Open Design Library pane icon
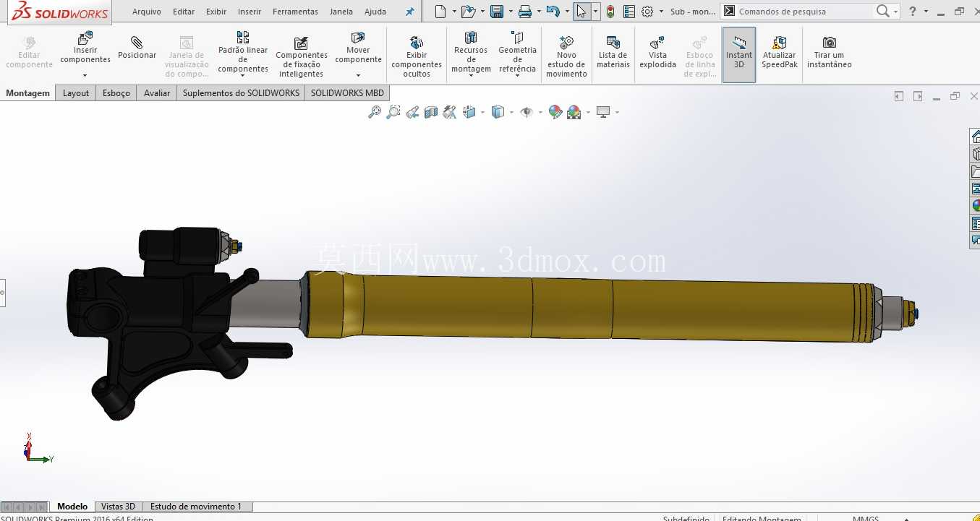Viewport: 980px width, 521px height. tap(975, 154)
